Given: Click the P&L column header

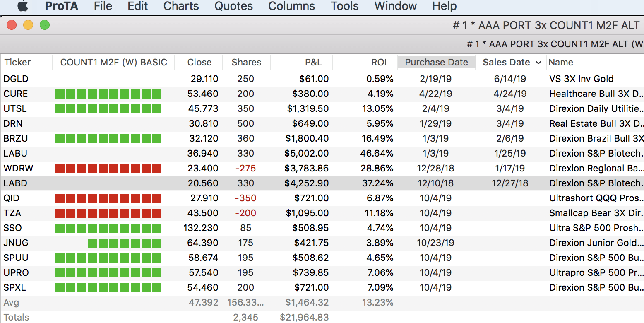Looking at the screenshot, I should (x=313, y=63).
